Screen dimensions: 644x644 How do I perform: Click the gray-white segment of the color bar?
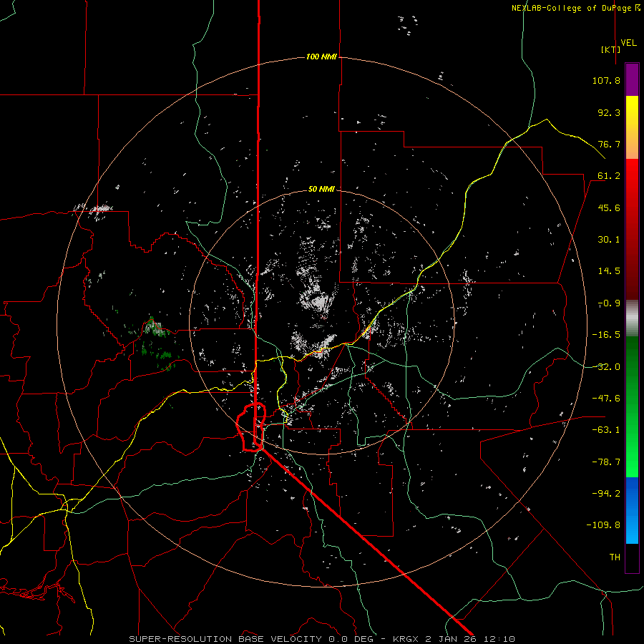pos(632,318)
